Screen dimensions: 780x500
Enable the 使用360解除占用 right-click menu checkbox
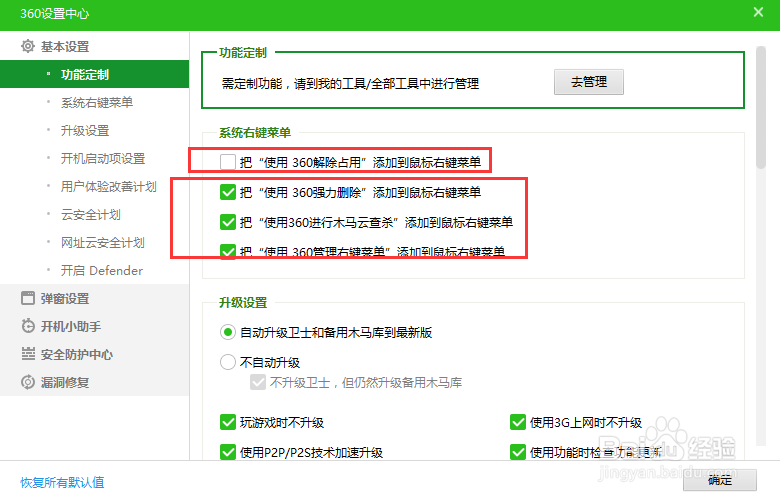pos(228,162)
